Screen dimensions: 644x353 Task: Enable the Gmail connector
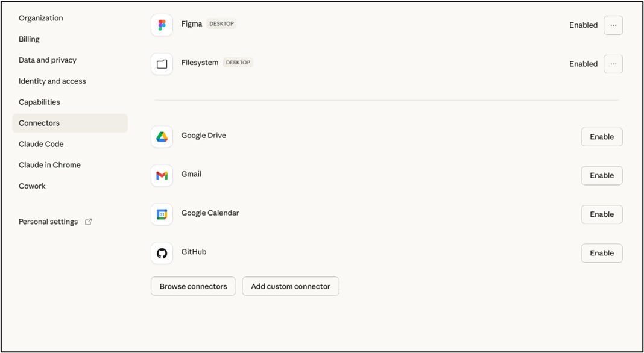coord(601,175)
